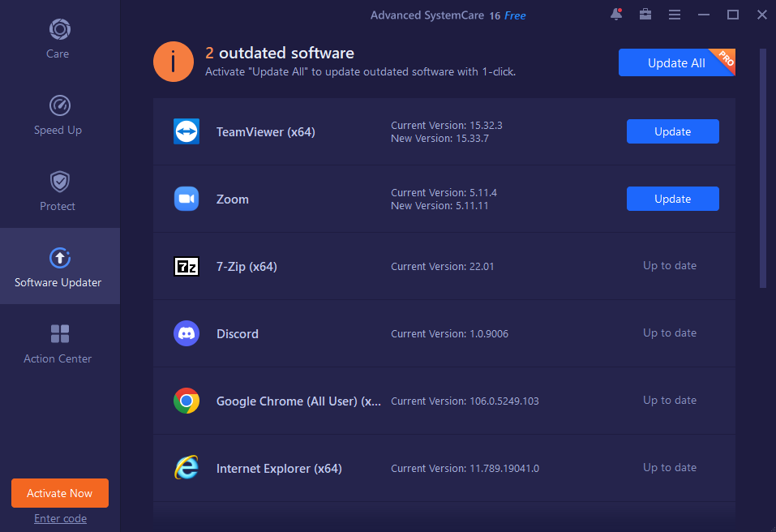Select the Zoom name text
This screenshot has width=776, height=532.
click(233, 199)
